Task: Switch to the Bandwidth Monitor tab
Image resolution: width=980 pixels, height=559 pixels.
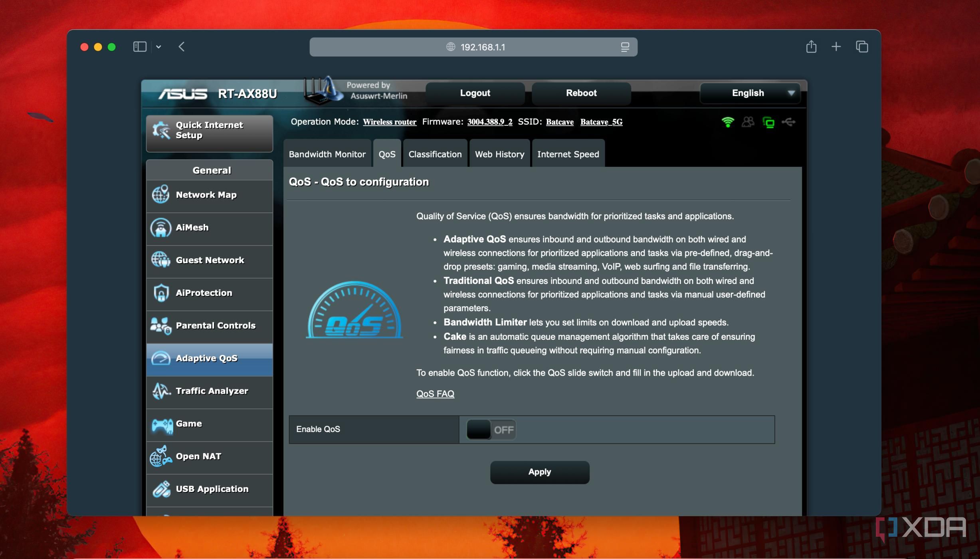Action: 327,154
